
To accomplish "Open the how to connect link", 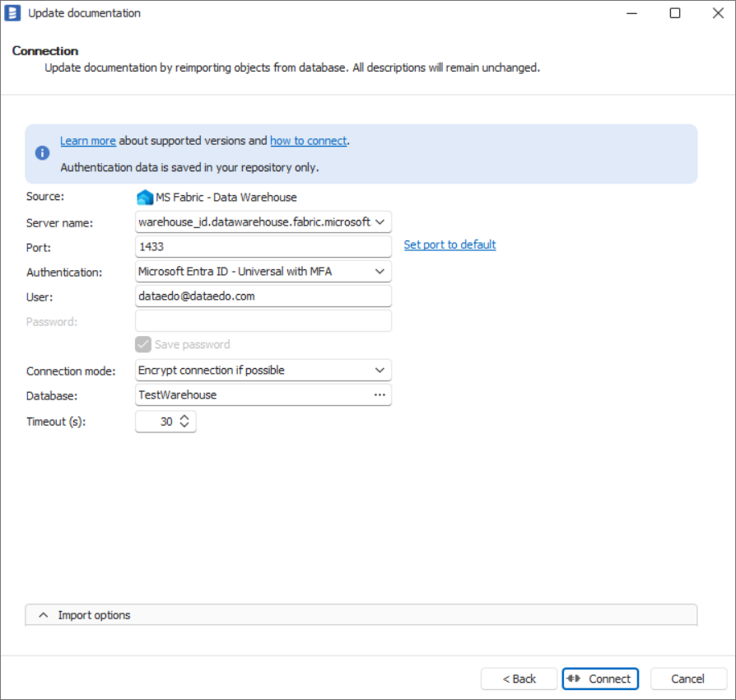I will coord(308,141).
